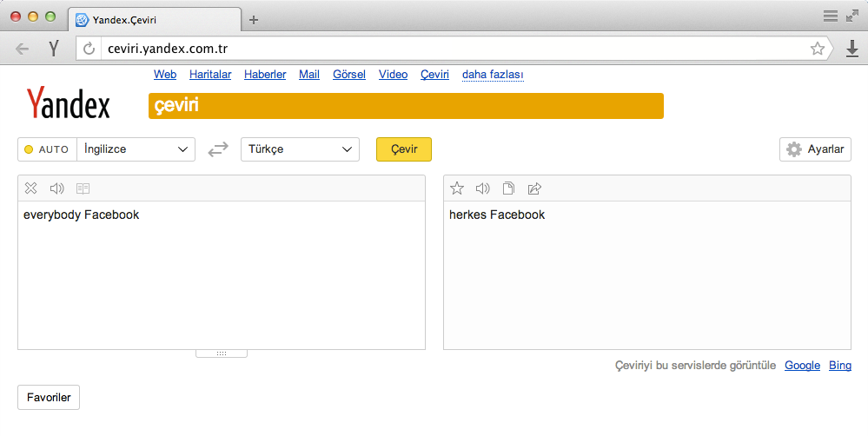Click the translated text 'herkes Facebook'
This screenshot has width=868, height=436.
pos(497,215)
